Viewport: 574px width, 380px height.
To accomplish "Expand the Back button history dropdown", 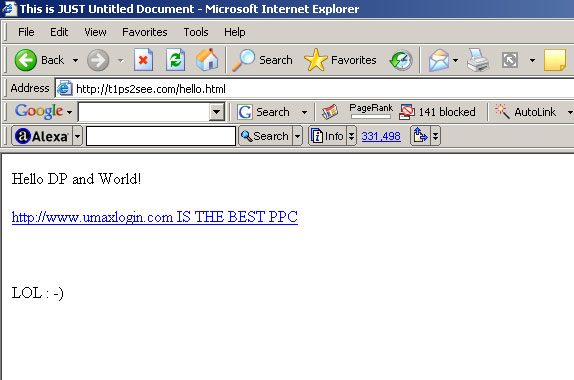I will (75, 60).
